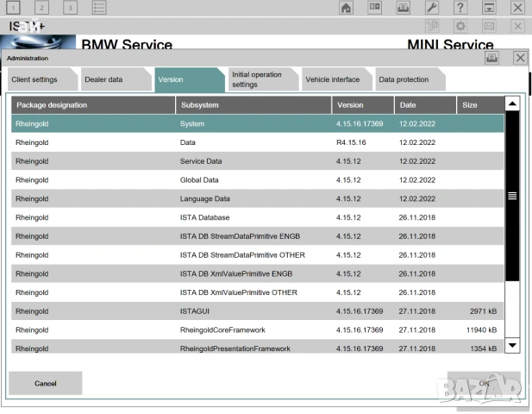Select the Service Data row
This screenshot has width=532, height=414.
click(x=258, y=161)
